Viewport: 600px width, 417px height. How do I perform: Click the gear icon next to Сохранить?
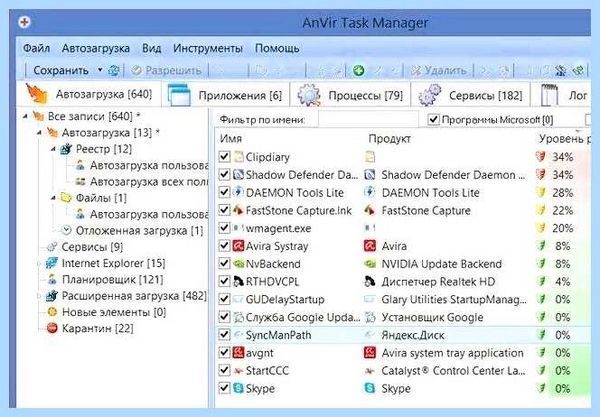pyautogui.click(x=114, y=70)
